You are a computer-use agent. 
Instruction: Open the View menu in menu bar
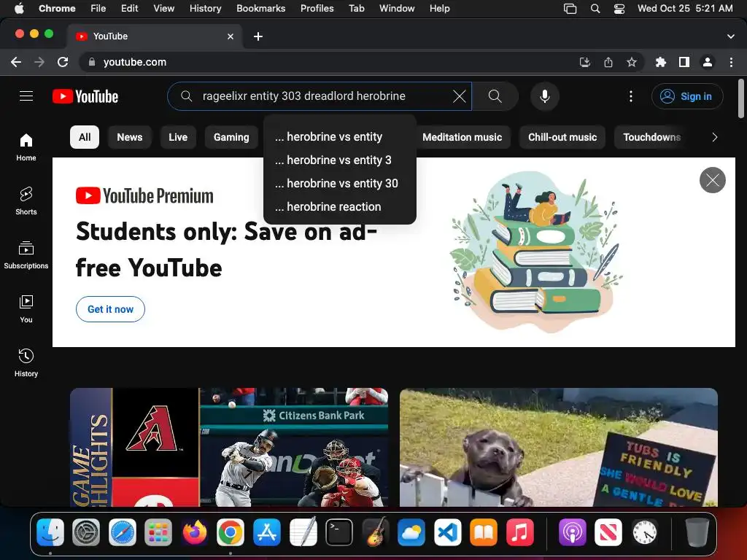[x=163, y=8]
